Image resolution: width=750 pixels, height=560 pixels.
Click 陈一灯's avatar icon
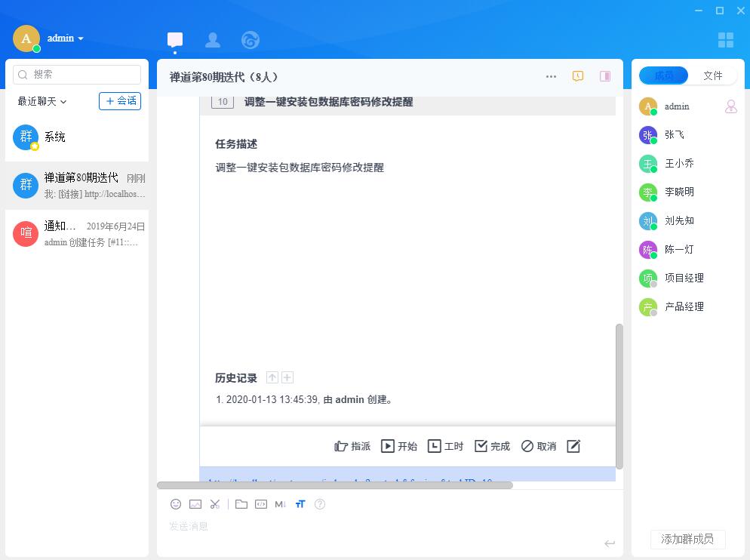(x=648, y=250)
